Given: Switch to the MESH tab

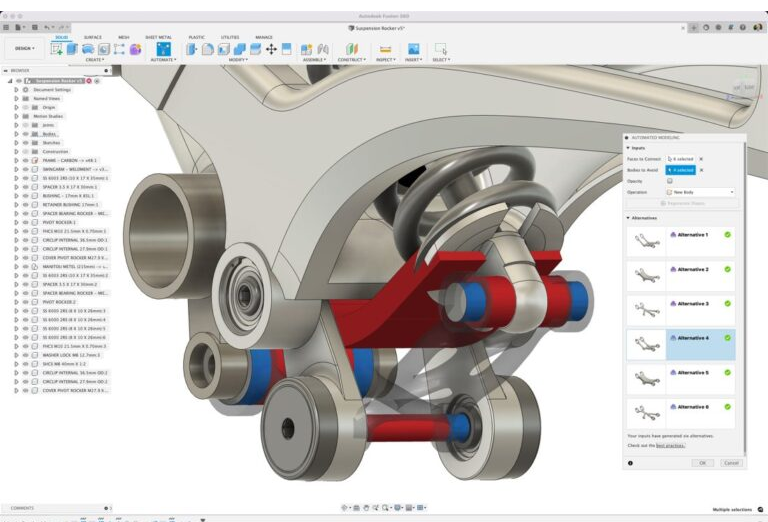Looking at the screenshot, I should pos(123,37).
